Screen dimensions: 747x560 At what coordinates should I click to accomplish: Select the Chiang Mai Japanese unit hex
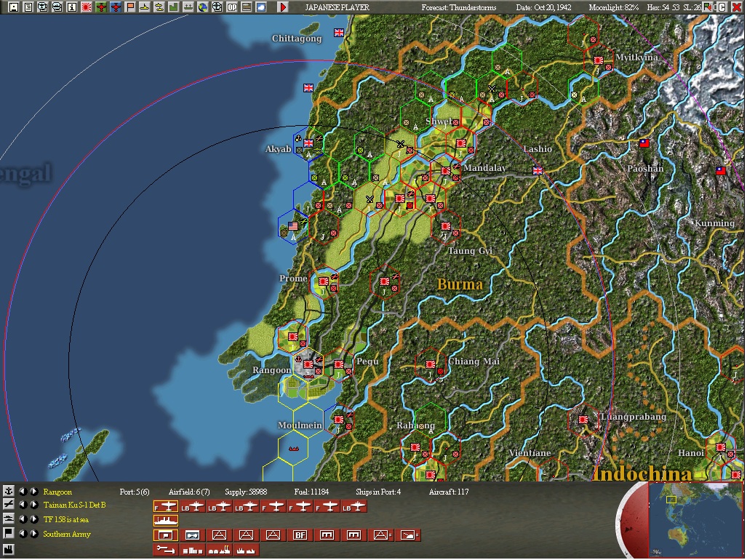click(x=430, y=365)
